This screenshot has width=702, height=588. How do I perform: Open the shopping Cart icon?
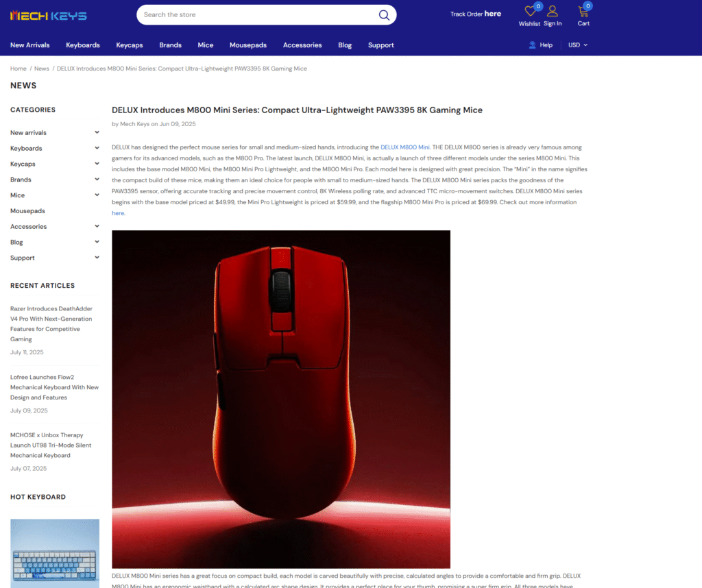[x=583, y=11]
